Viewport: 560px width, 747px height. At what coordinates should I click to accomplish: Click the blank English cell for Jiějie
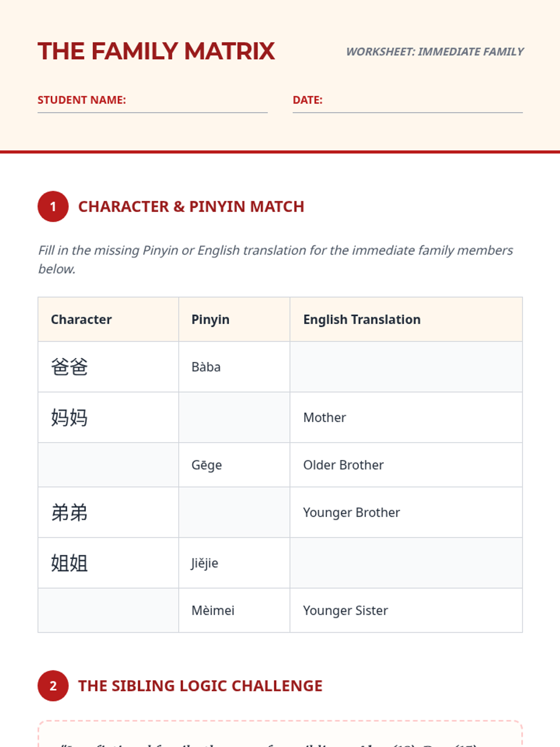tap(406, 563)
